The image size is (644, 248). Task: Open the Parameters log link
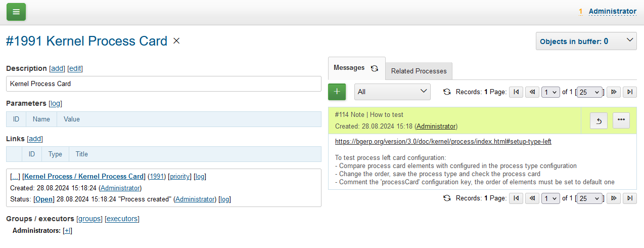[55, 103]
